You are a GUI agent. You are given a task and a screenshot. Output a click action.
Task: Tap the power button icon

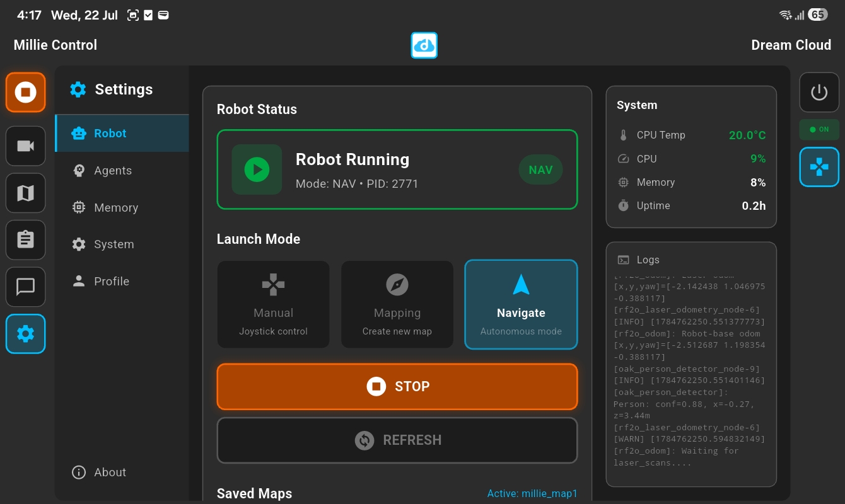819,93
